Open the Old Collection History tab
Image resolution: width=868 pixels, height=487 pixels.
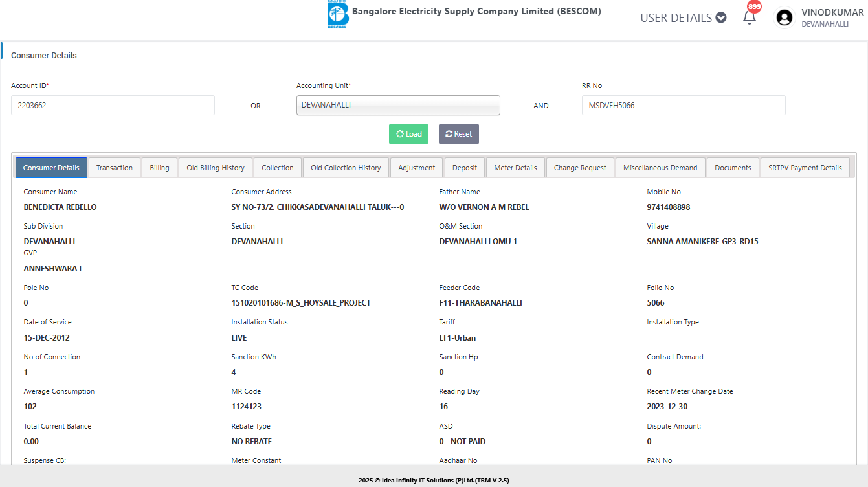[x=346, y=168]
